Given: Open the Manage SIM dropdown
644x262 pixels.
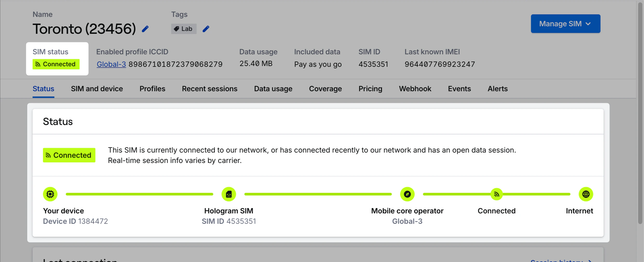Looking at the screenshot, I should tap(565, 24).
